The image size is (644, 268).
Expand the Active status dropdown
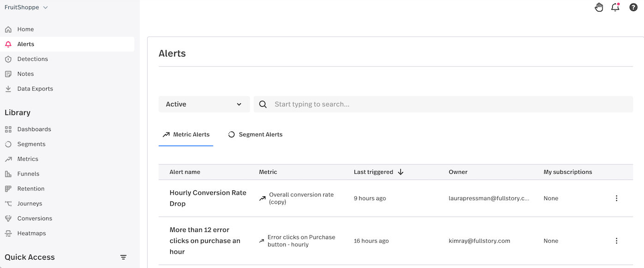(204, 104)
